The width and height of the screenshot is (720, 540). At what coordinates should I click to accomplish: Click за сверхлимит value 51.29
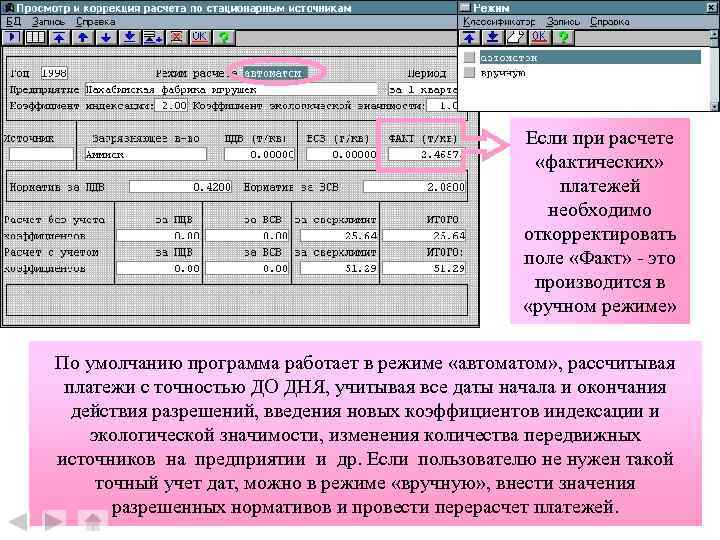[338, 268]
